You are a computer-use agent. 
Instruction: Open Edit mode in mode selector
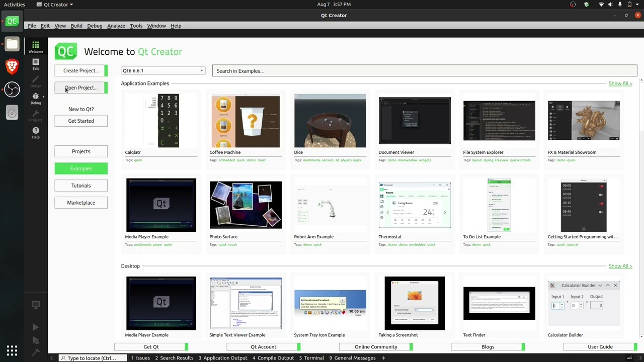(x=35, y=64)
